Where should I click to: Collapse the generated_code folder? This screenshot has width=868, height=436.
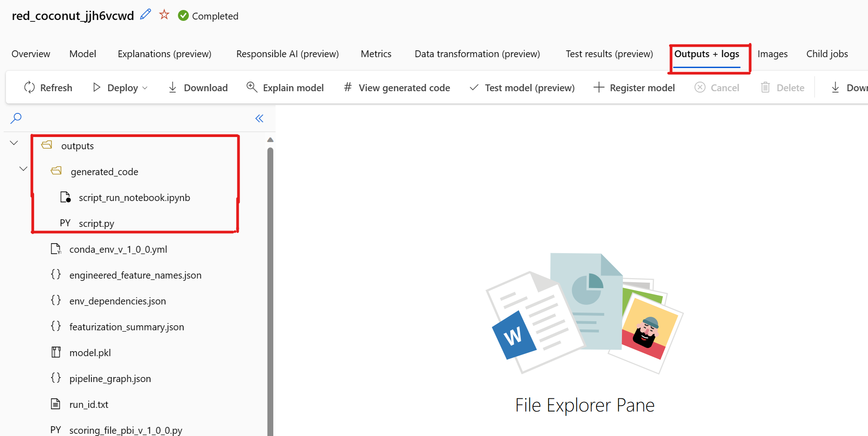coord(23,169)
